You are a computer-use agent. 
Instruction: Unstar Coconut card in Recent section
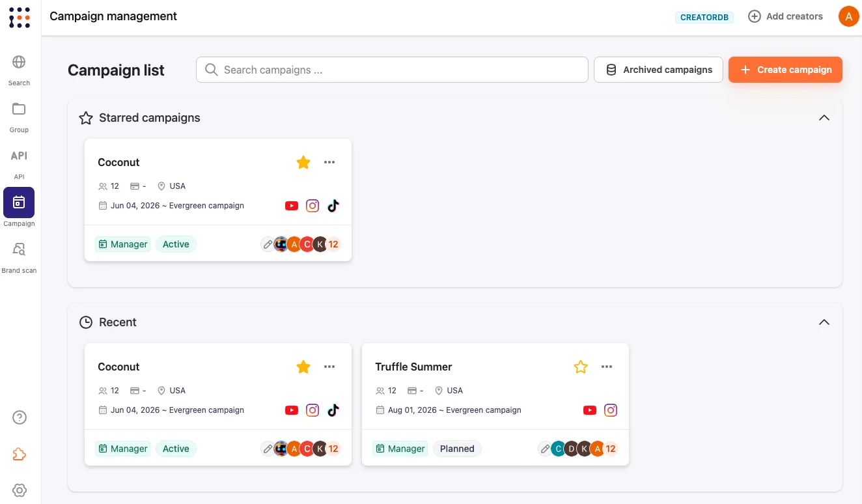point(303,367)
